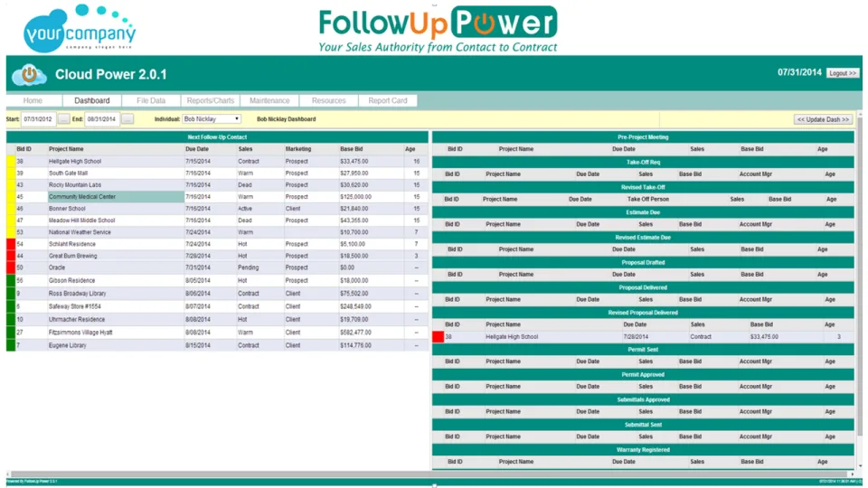Click the Estimate Due section header
Viewport: 868px width, 488px height.
643,212
